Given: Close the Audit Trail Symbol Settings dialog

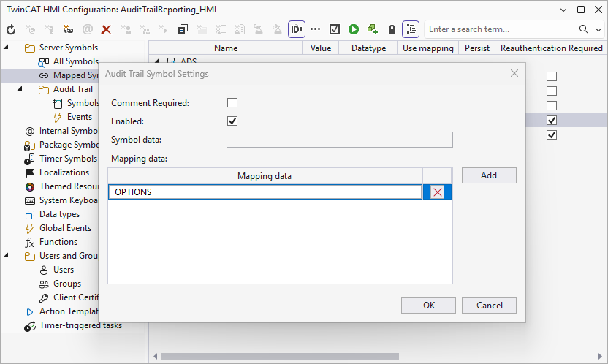Looking at the screenshot, I should pos(514,73).
